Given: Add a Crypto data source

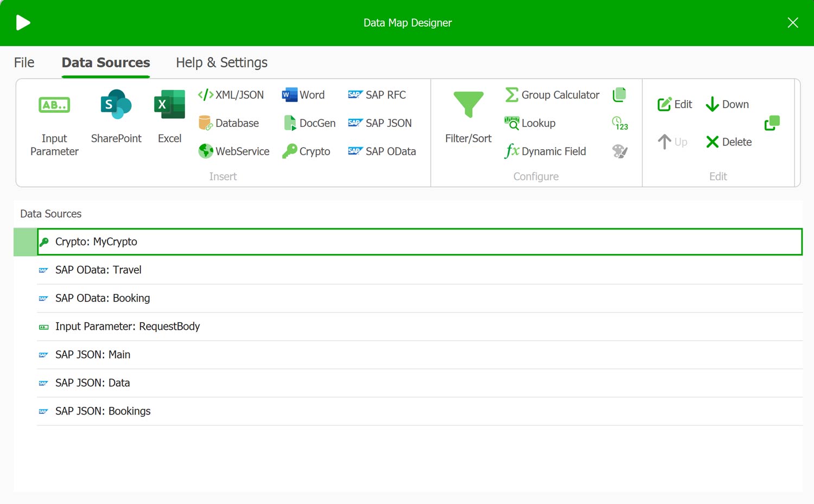Looking at the screenshot, I should click(306, 151).
